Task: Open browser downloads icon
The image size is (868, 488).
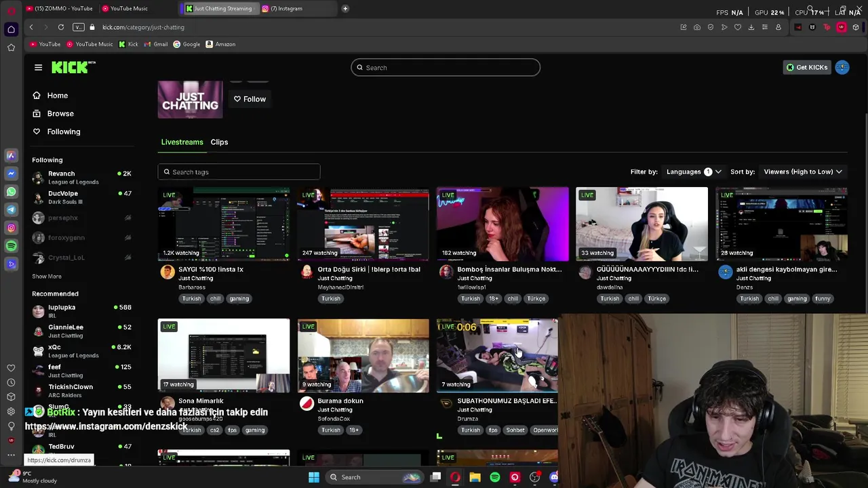Action: pyautogui.click(x=751, y=27)
